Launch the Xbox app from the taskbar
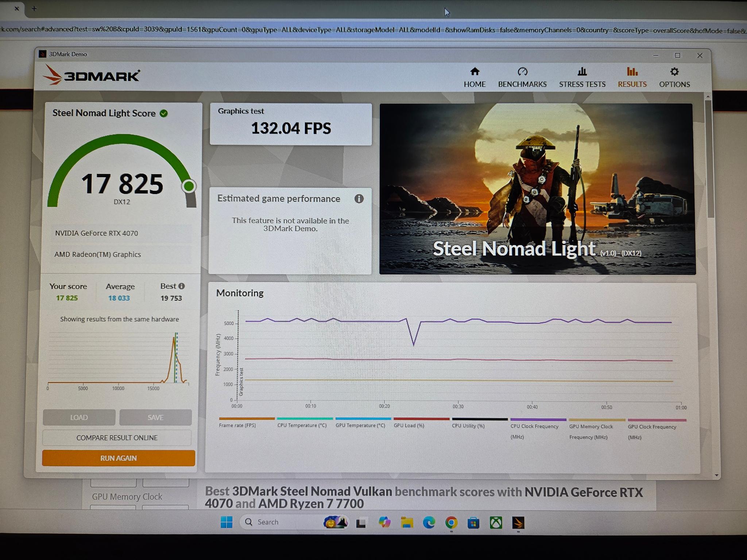 pos(495,522)
